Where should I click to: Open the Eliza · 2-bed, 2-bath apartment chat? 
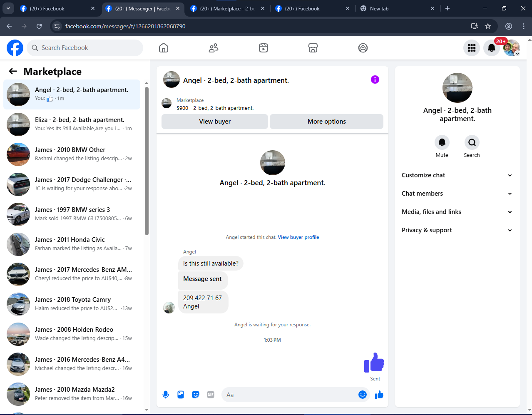(72, 124)
